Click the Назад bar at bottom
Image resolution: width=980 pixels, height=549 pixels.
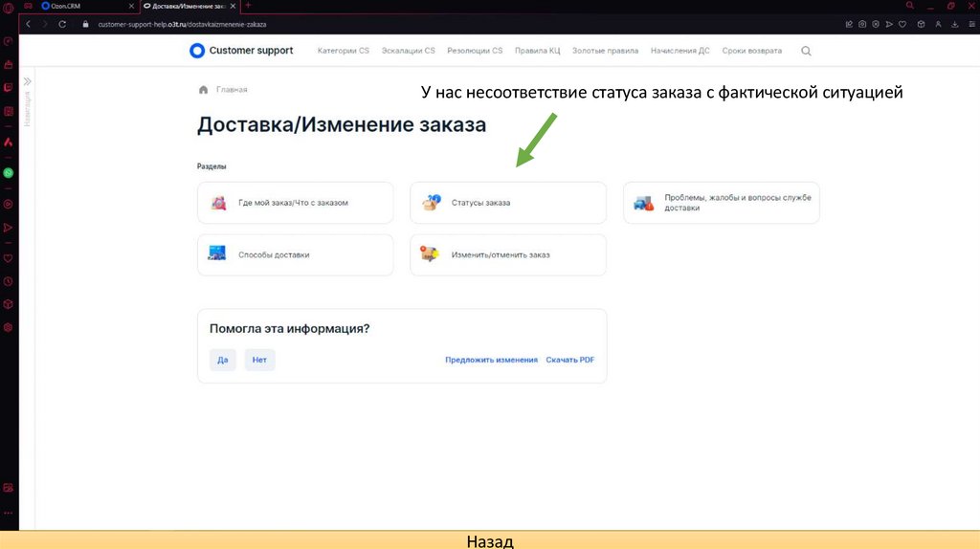click(490, 540)
